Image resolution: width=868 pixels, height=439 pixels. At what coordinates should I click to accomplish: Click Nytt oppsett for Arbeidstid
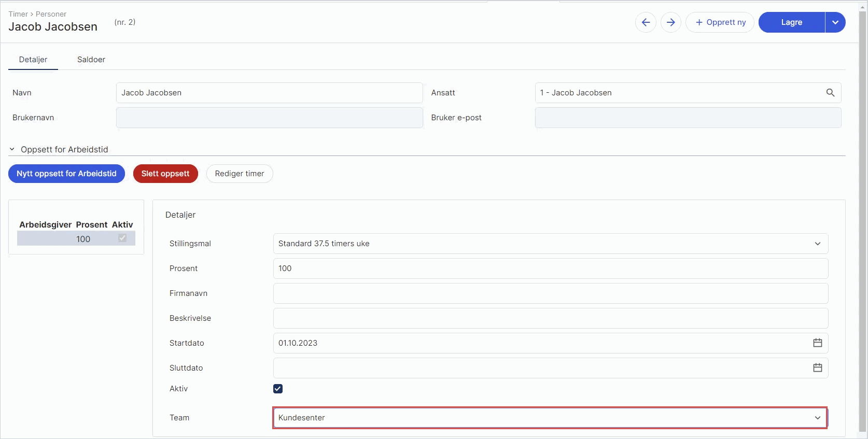point(66,174)
